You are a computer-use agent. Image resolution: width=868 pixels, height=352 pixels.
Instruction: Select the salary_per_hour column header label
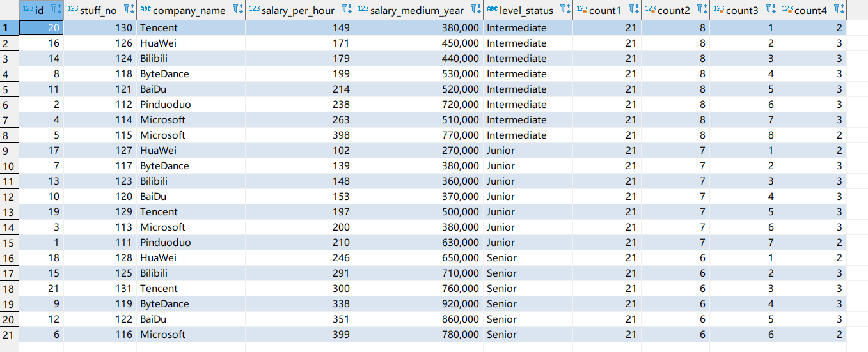point(298,10)
